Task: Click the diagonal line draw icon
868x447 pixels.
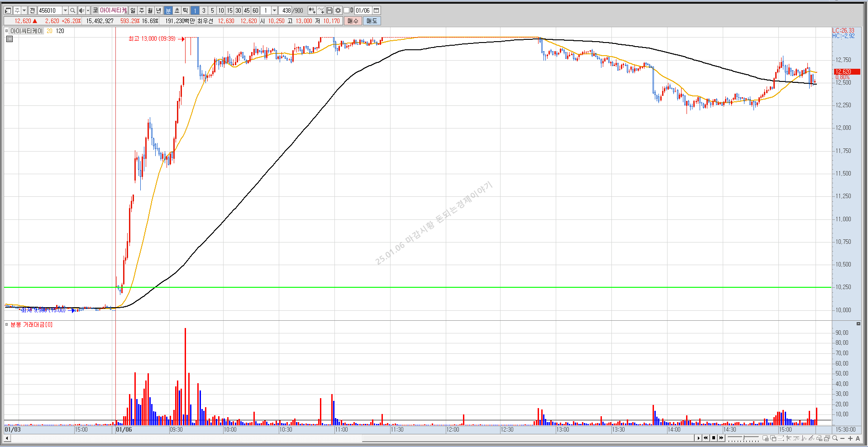Action: pos(812,438)
